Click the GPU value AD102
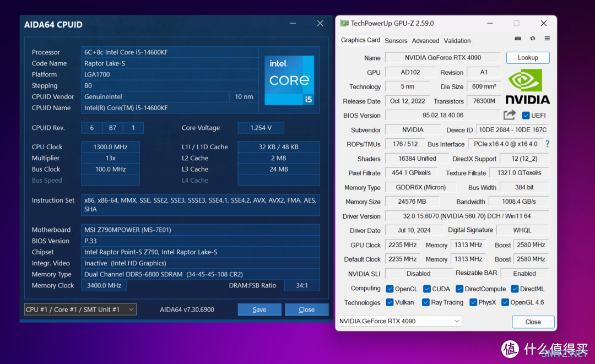595x364 pixels. tap(410, 72)
